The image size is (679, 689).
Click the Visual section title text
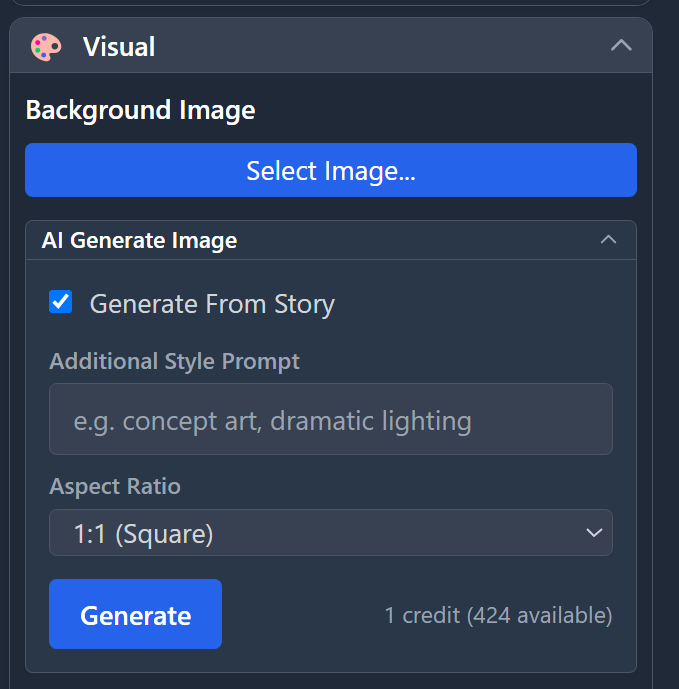[x=119, y=46]
